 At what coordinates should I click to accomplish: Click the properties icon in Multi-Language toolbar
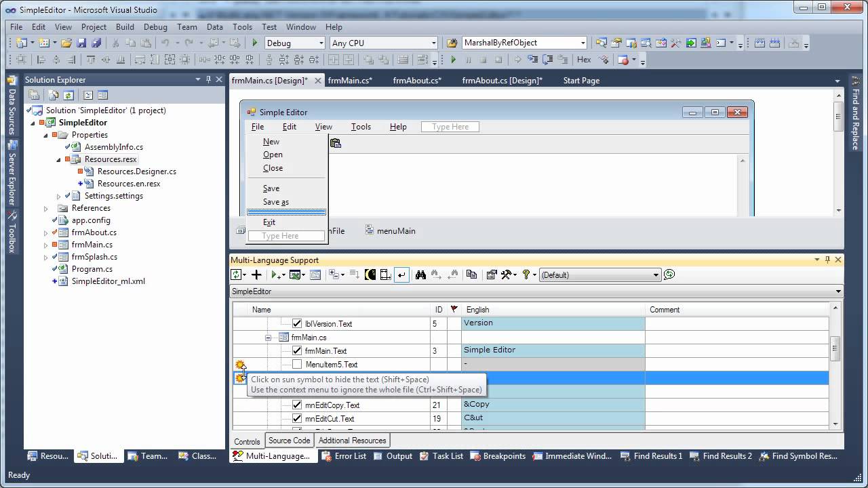click(492, 274)
